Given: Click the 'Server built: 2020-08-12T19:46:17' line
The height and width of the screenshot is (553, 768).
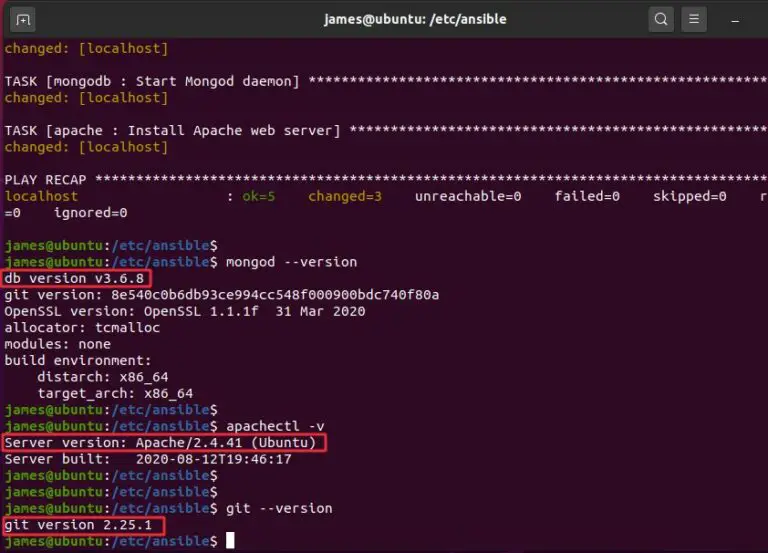Looking at the screenshot, I should click(148, 459).
